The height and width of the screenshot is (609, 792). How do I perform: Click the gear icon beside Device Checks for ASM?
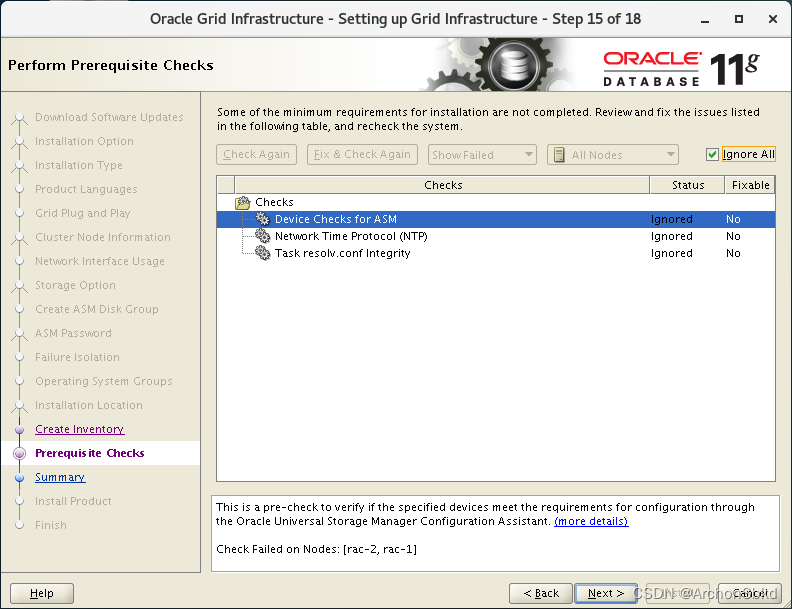point(263,219)
